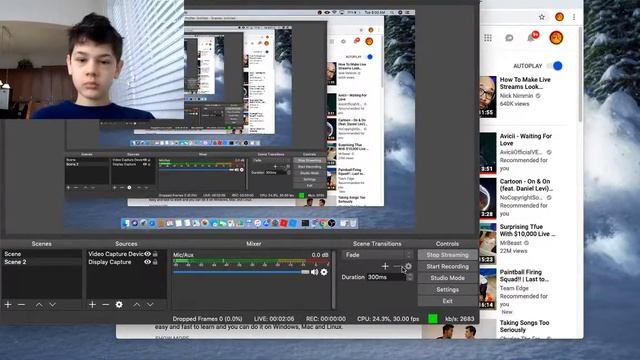Open the Mic/Aux mixer gear settings

tap(324, 272)
